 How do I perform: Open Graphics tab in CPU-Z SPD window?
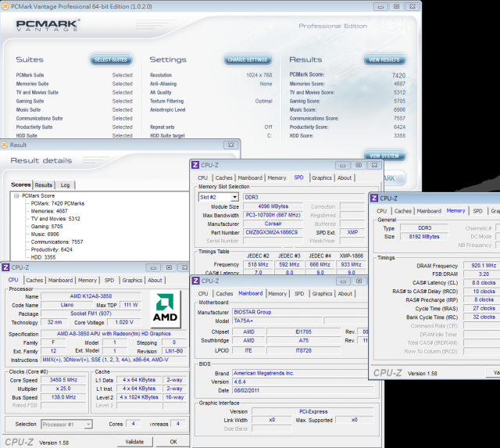[x=322, y=177]
